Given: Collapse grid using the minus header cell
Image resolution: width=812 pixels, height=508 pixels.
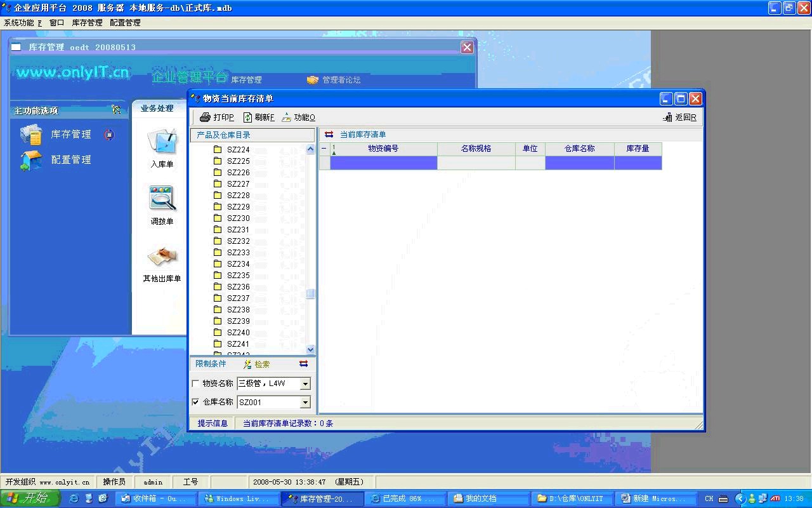Looking at the screenshot, I should tap(324, 149).
